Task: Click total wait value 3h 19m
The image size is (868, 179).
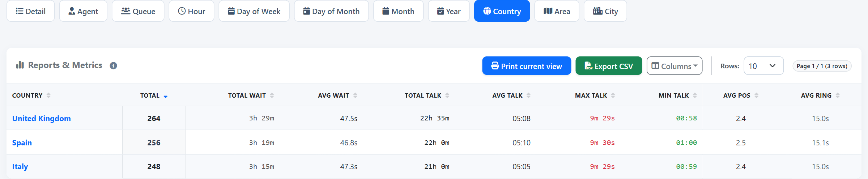Action: (261, 143)
